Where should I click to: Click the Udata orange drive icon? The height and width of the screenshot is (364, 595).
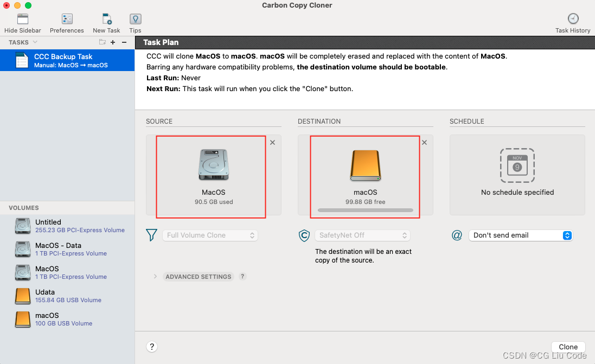(x=23, y=296)
